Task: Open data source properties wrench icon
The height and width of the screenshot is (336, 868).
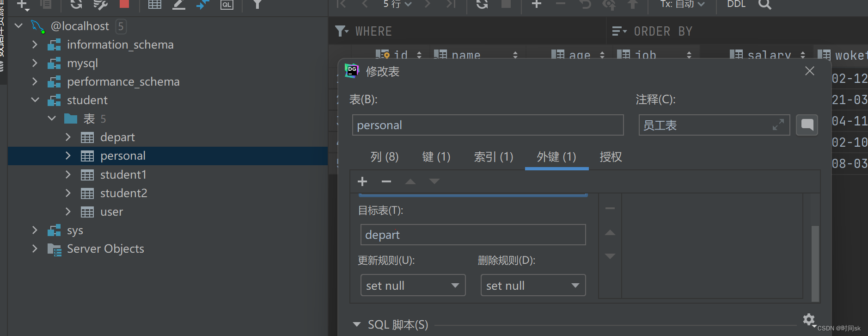Action: [x=100, y=4]
